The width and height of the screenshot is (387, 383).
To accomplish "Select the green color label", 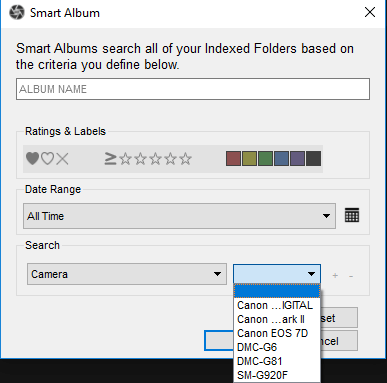I will coord(265,158).
